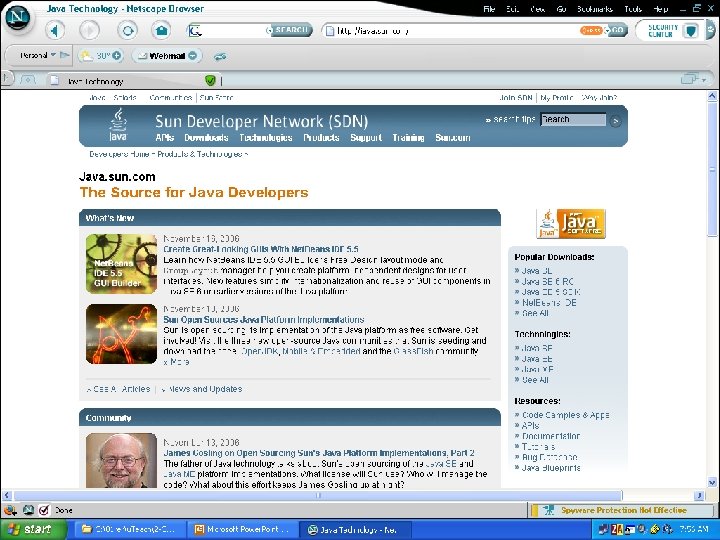
Task: Click the weather 30° icon
Action: tap(85, 56)
